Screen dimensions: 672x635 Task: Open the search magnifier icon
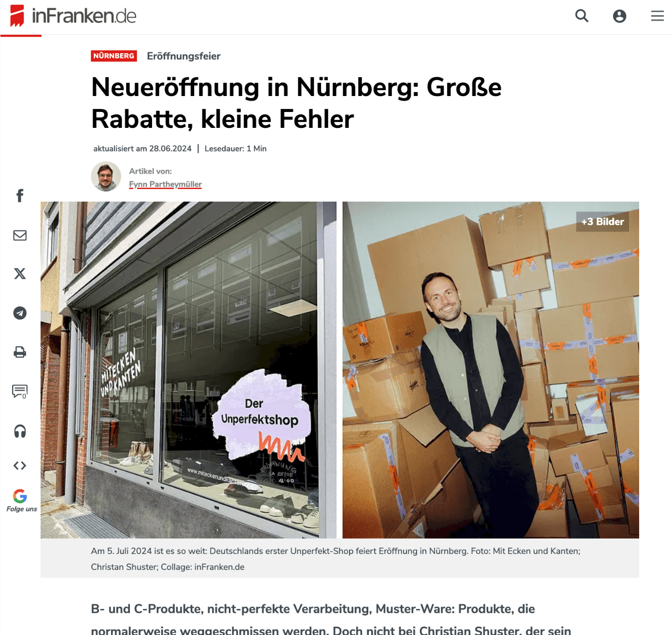[x=582, y=16]
